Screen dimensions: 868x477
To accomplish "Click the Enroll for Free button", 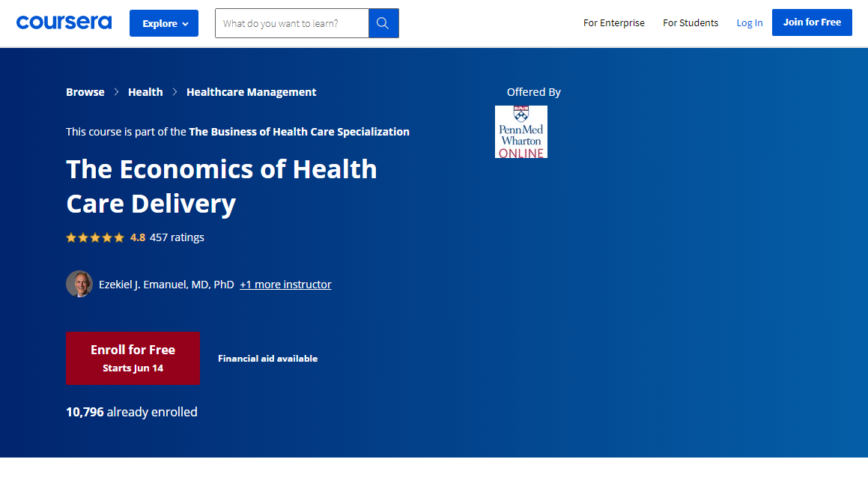I will coord(133,358).
